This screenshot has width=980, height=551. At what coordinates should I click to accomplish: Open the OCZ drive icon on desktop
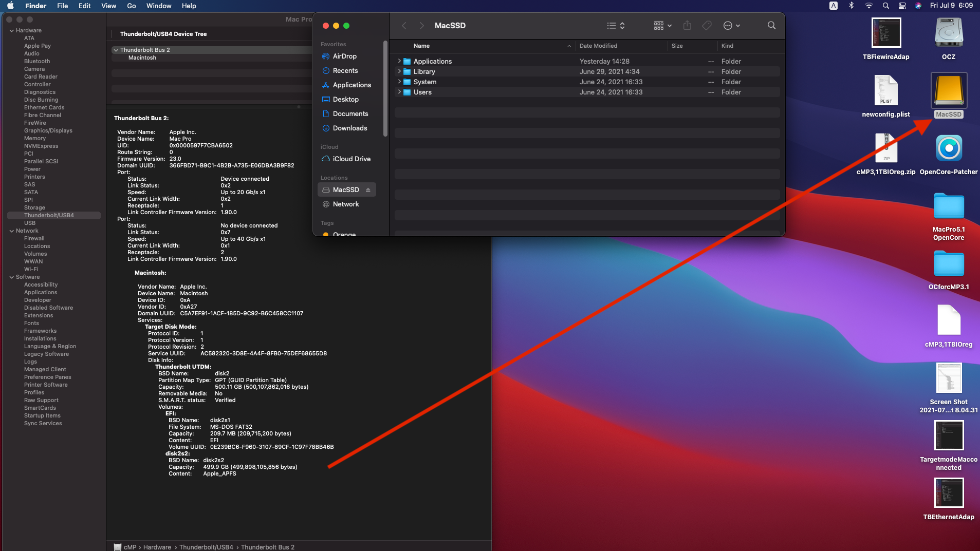[949, 33]
